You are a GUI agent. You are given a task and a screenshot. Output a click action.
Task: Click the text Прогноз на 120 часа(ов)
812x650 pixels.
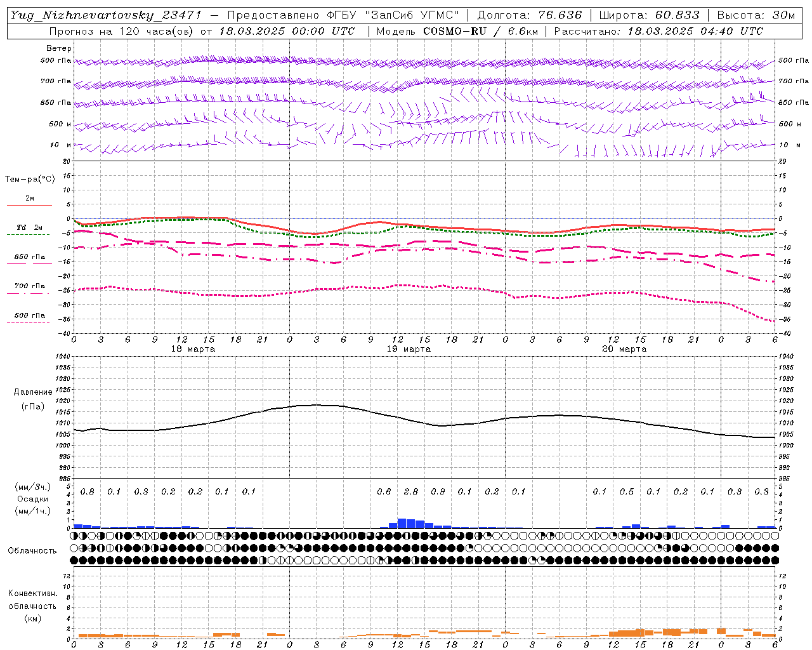click(x=122, y=31)
